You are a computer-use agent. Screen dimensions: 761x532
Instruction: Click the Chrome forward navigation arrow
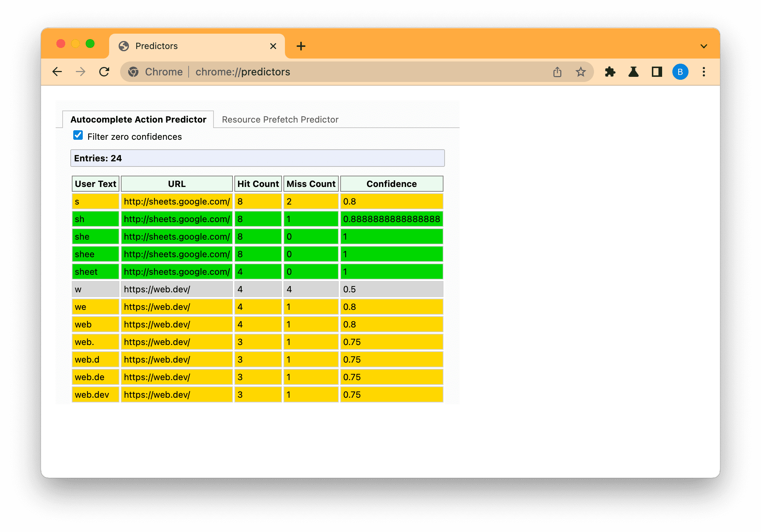[80, 72]
